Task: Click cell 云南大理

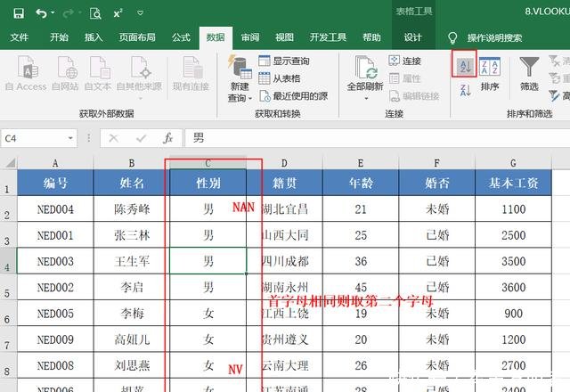Action: (285, 365)
